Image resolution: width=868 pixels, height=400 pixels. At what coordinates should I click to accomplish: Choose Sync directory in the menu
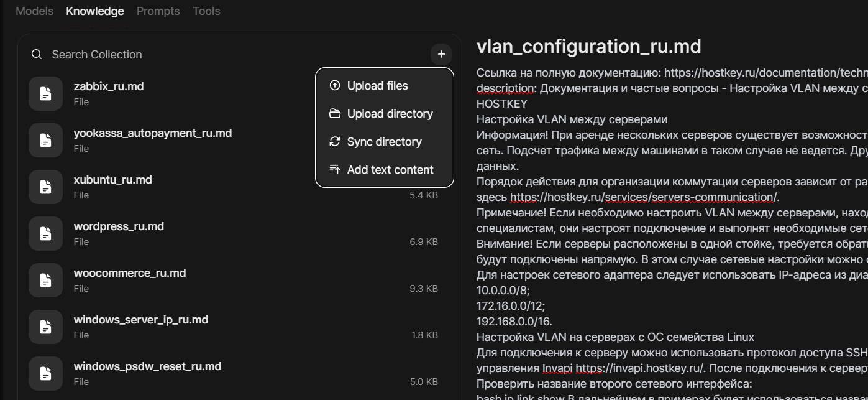384,142
